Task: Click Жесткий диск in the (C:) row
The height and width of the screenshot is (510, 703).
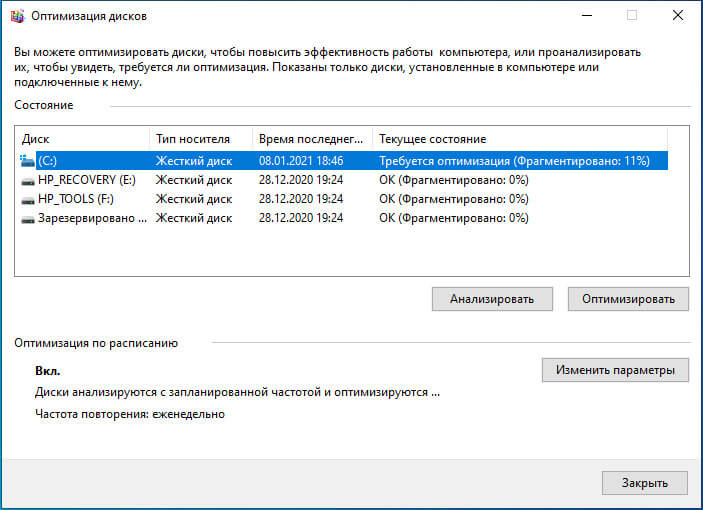Action: 194,161
